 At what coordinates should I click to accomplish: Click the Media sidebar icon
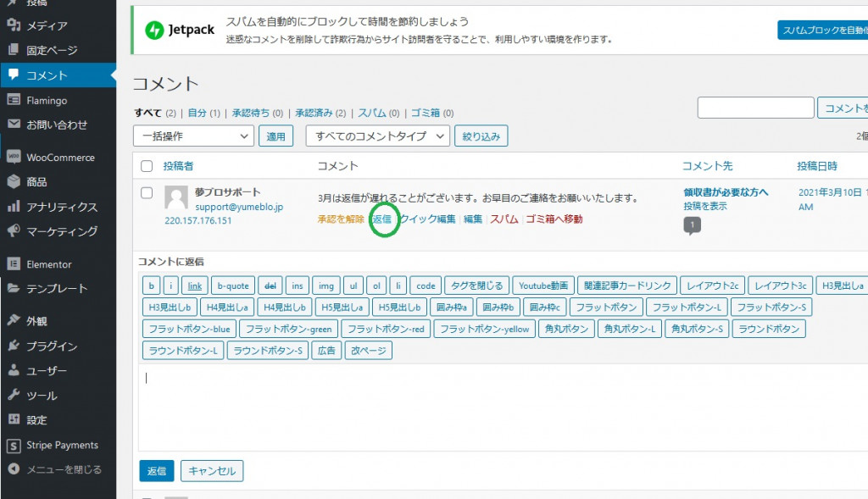click(14, 25)
